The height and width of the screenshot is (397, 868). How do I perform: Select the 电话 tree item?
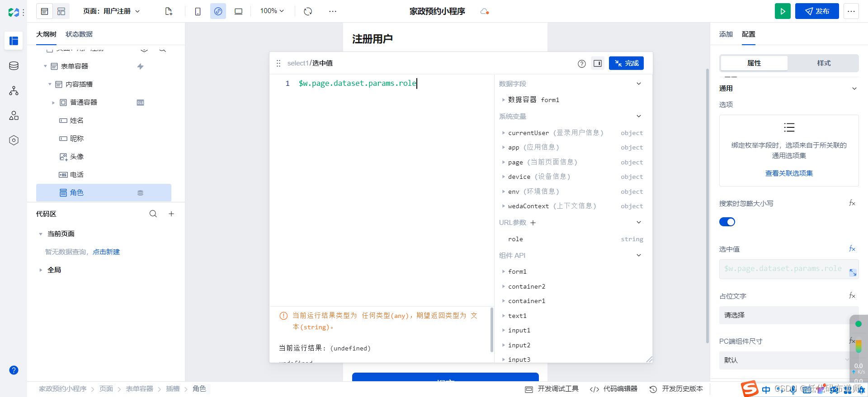77,175
